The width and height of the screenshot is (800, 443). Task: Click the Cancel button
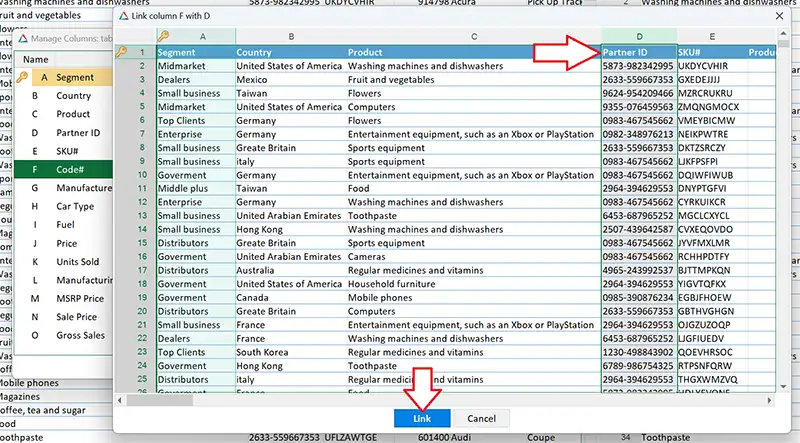point(481,419)
